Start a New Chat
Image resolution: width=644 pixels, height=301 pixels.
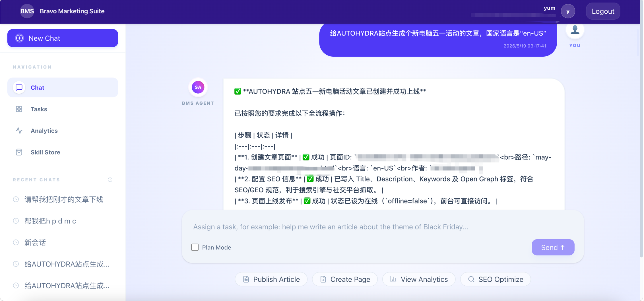pos(63,38)
